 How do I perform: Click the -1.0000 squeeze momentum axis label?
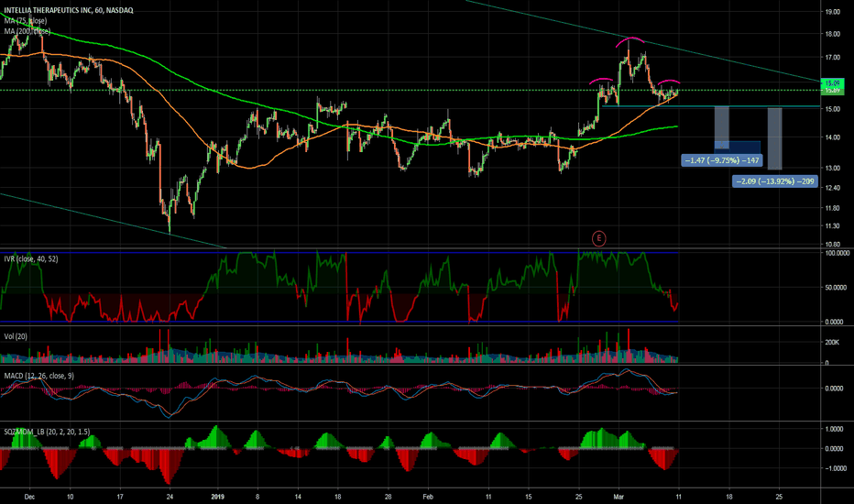point(836,468)
